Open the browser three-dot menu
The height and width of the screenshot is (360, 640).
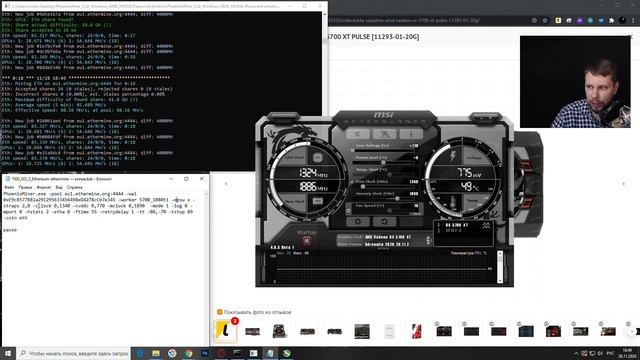click(633, 20)
